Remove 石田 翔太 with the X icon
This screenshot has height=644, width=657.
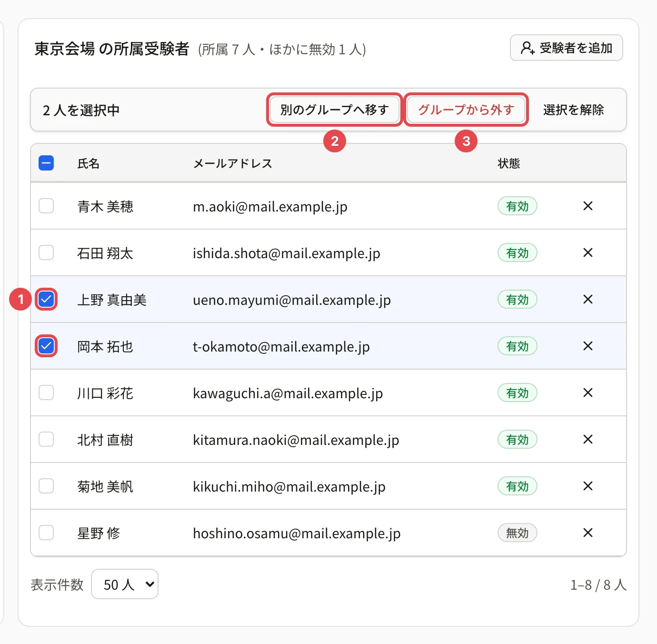pyautogui.click(x=588, y=252)
